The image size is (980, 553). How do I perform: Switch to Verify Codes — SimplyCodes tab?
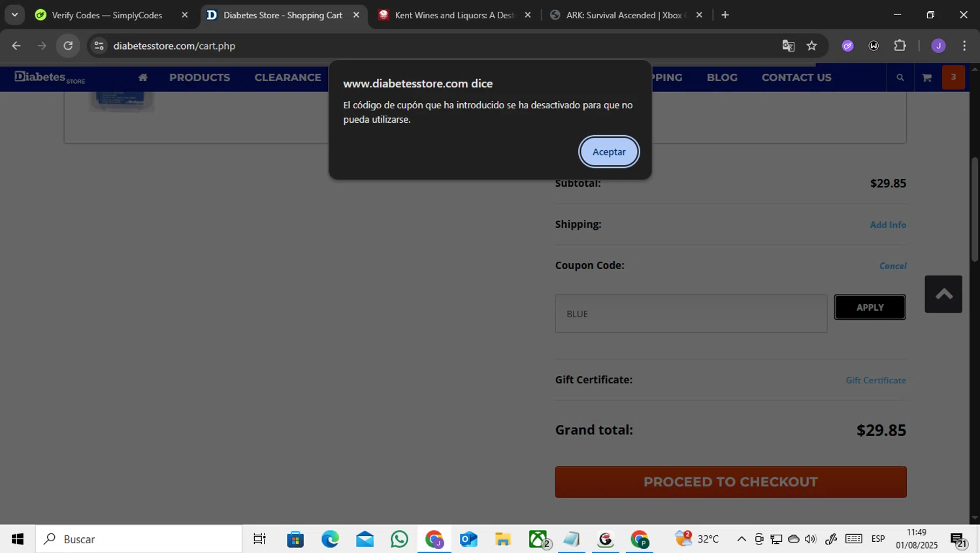click(x=107, y=15)
